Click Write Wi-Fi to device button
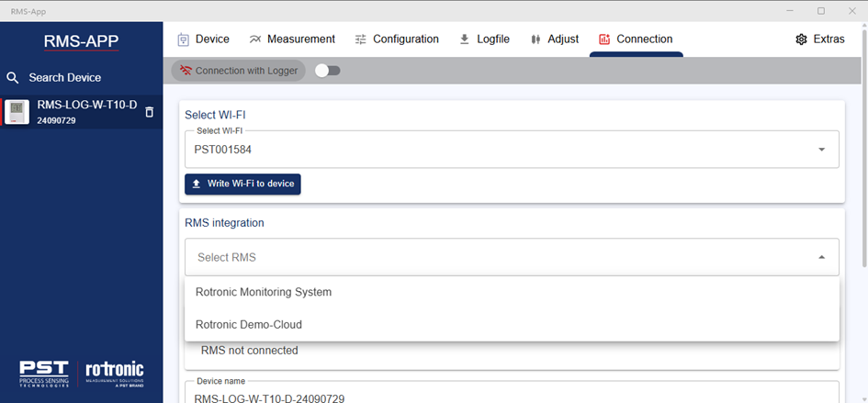Image resolution: width=868 pixels, height=403 pixels. tap(242, 184)
